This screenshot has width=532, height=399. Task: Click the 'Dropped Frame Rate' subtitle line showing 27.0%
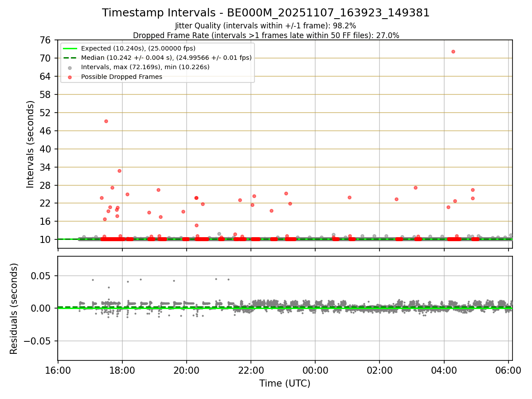coord(266,35)
